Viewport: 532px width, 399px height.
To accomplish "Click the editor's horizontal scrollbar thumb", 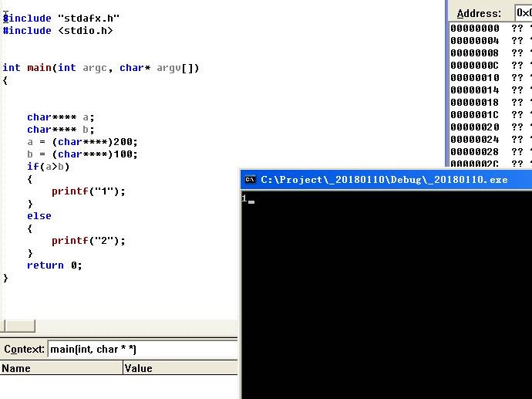I will (x=18, y=326).
